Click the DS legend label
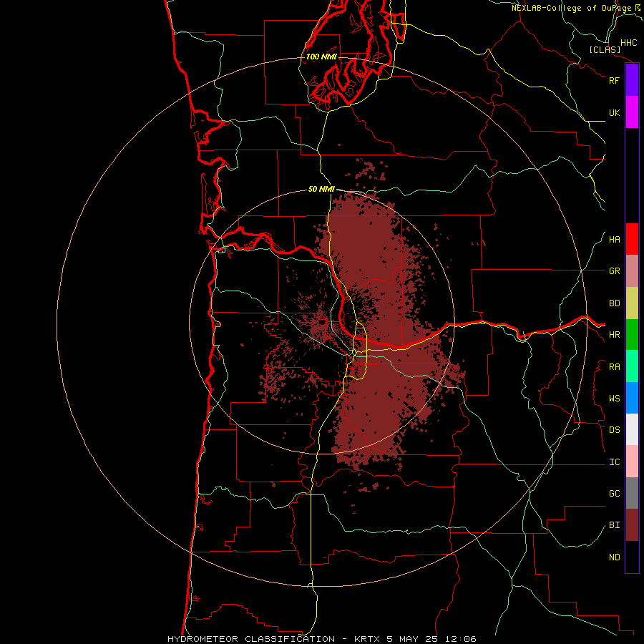This screenshot has width=644, height=644. click(615, 430)
